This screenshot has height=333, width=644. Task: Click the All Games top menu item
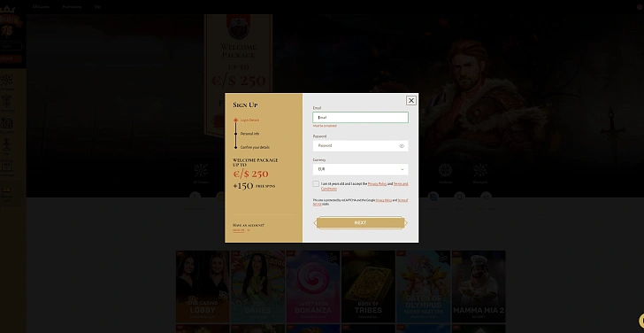point(41,7)
